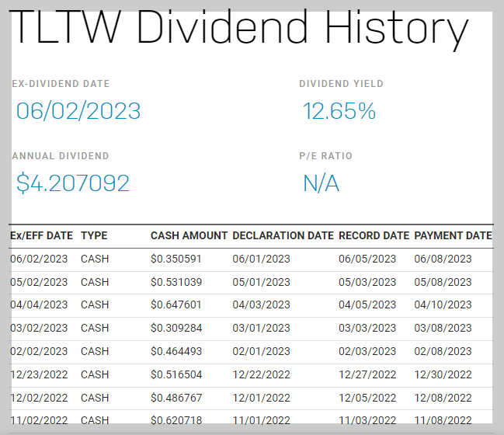Click payment date 06/08/2023
This screenshot has width=504, height=435.
coord(443,259)
